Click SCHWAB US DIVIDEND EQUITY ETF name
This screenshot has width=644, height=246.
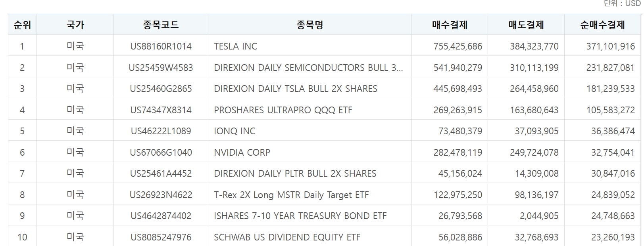click(x=287, y=237)
